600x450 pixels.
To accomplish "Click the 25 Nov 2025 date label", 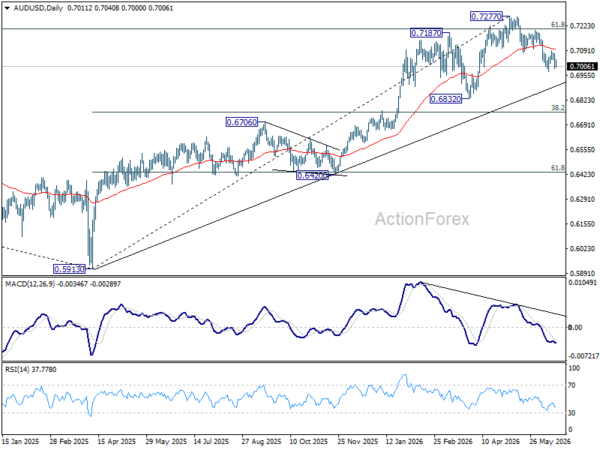I will coord(357,442).
